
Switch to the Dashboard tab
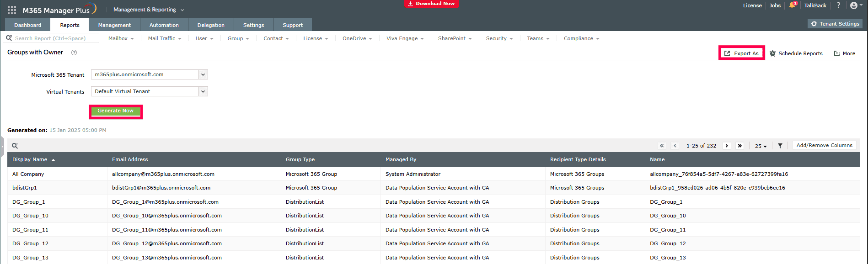(28, 25)
